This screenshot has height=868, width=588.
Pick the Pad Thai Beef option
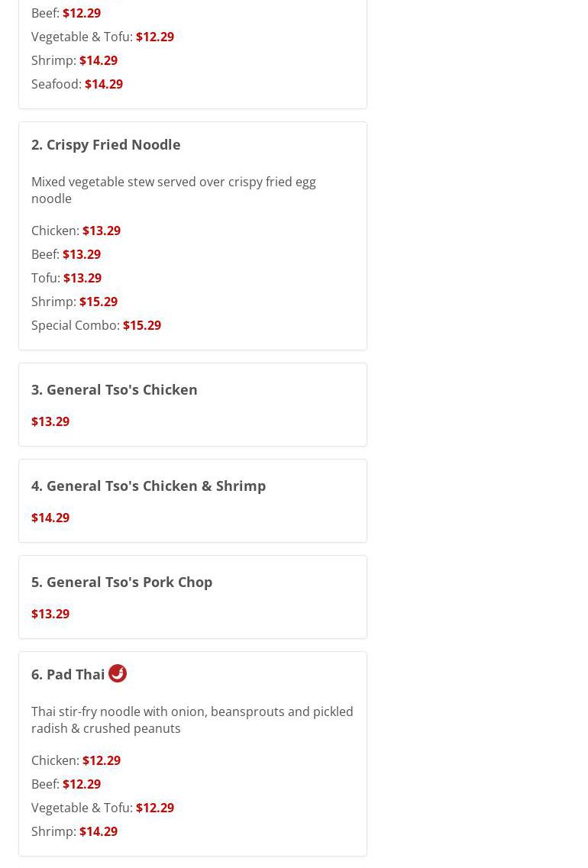[66, 784]
